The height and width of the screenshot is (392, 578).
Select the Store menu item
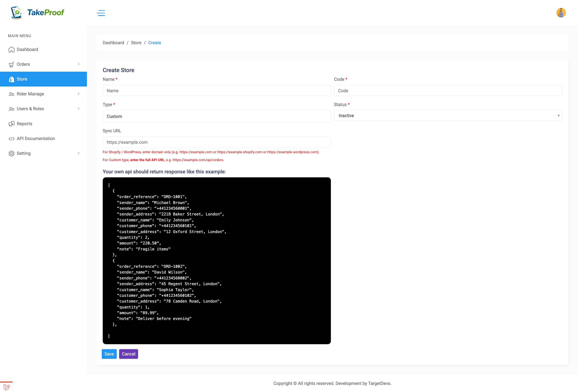[x=43, y=79]
